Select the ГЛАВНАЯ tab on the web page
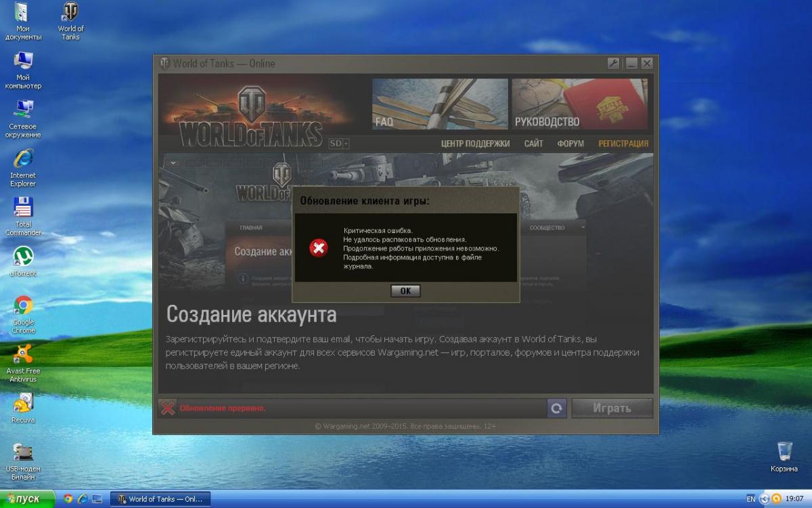 pos(251,228)
